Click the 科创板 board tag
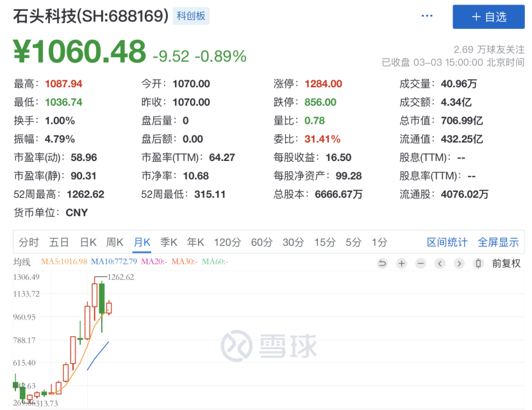532x410 pixels. (191, 16)
